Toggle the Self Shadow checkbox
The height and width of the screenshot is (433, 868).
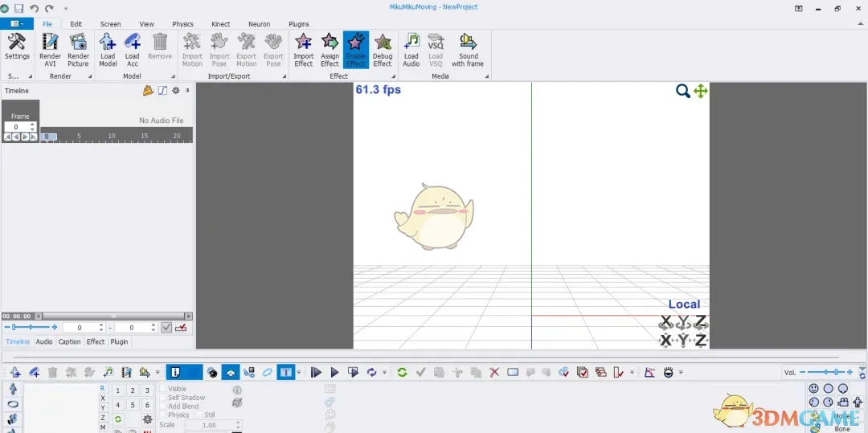(162, 398)
